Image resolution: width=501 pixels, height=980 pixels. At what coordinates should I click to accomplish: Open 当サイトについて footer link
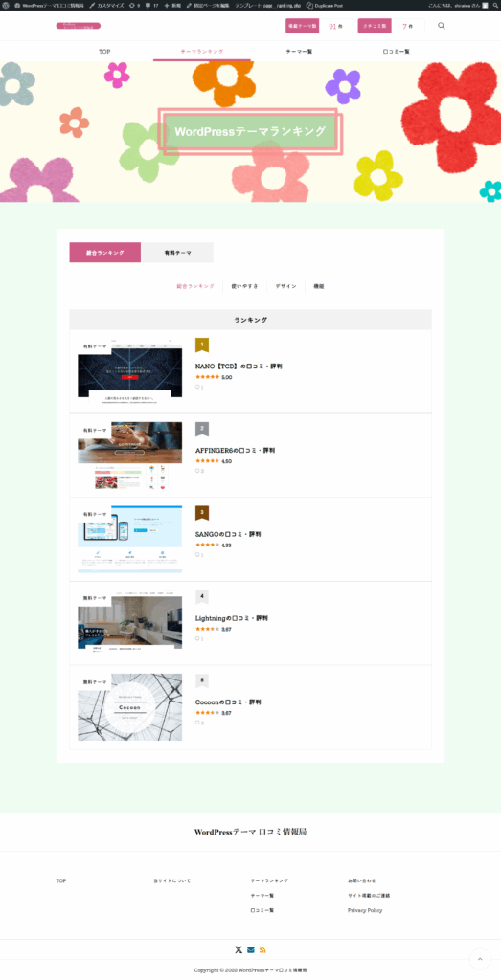(172, 880)
